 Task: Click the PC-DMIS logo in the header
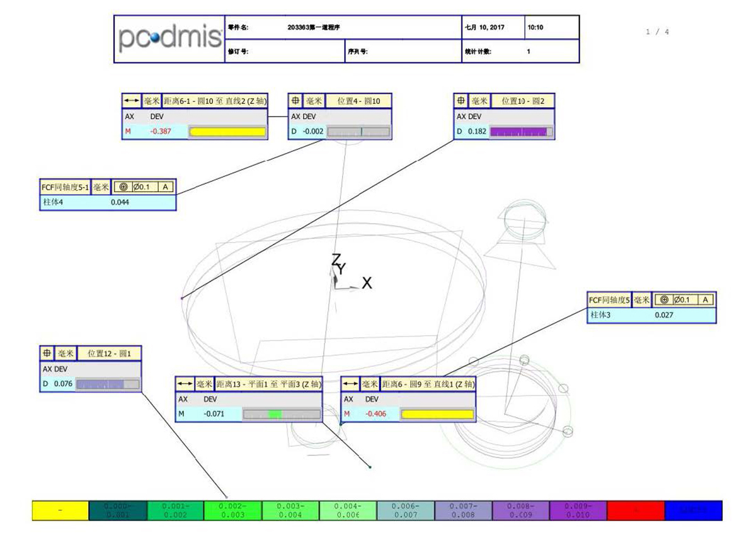(x=169, y=39)
